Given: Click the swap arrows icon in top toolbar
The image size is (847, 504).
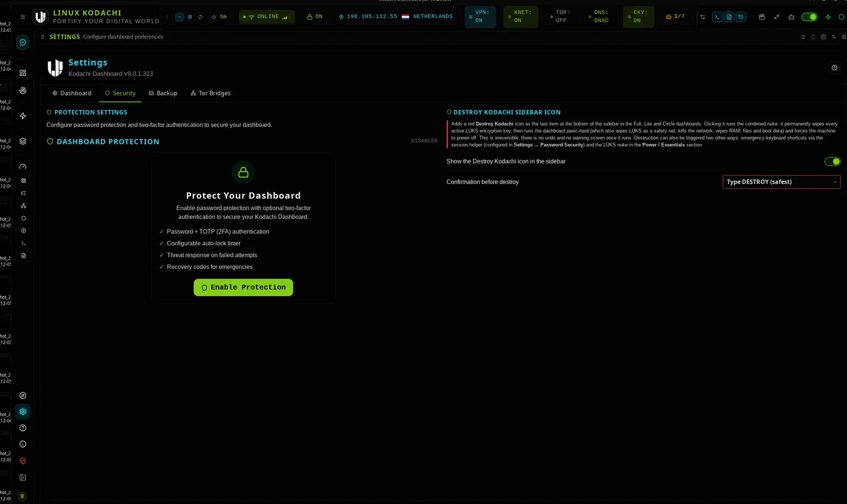Looking at the screenshot, I should pos(702,17).
